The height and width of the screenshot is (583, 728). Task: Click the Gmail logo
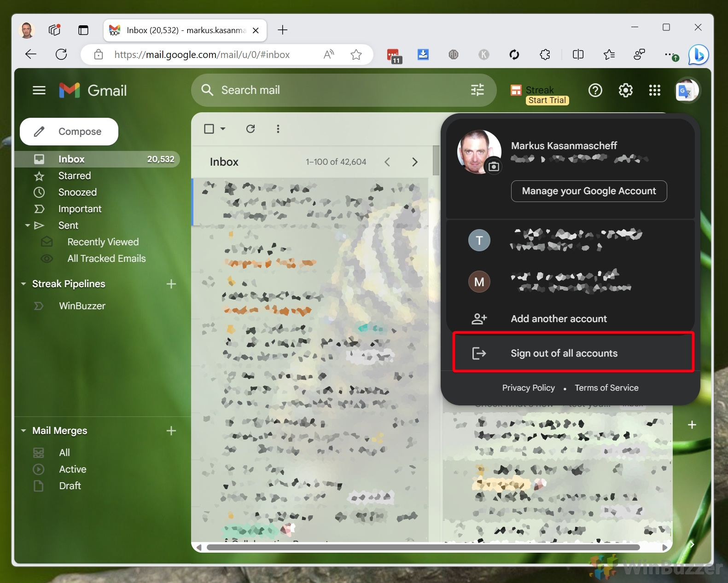pyautogui.click(x=93, y=90)
